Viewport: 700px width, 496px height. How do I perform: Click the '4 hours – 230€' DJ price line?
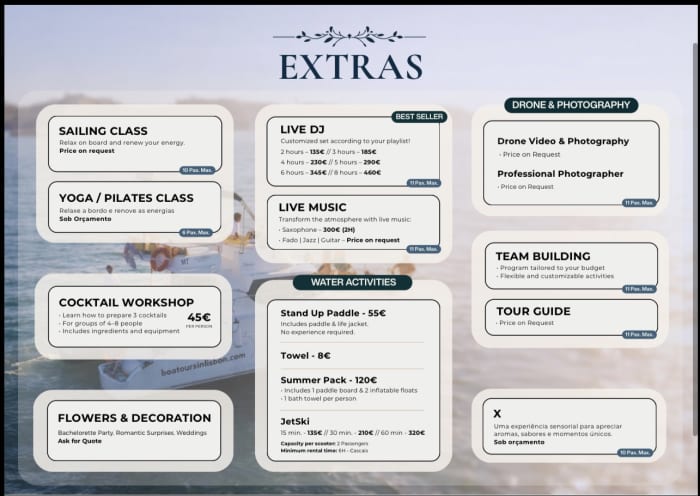coord(330,162)
